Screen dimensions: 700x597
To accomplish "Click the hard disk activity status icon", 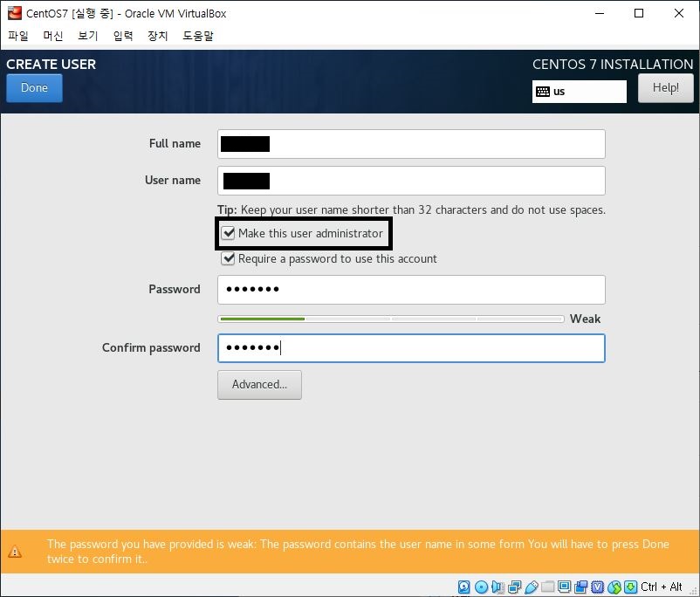I will coord(464,587).
